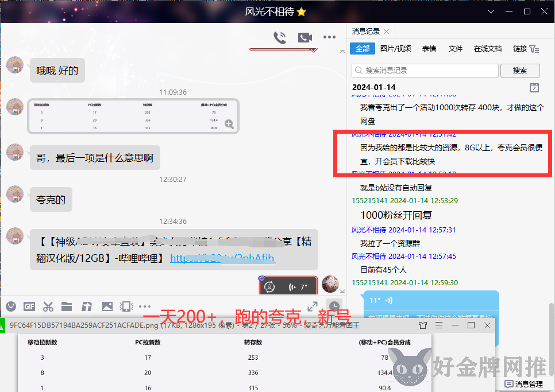Image resolution: width=555 pixels, height=392 pixels.
Task: Click the star badge beside 风光不相待 title
Action: [302, 12]
